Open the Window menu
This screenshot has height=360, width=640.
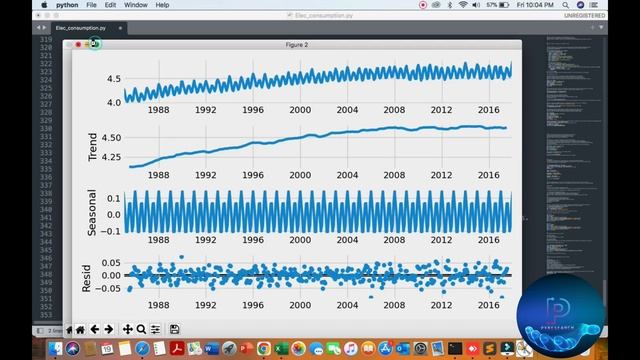[x=136, y=5]
